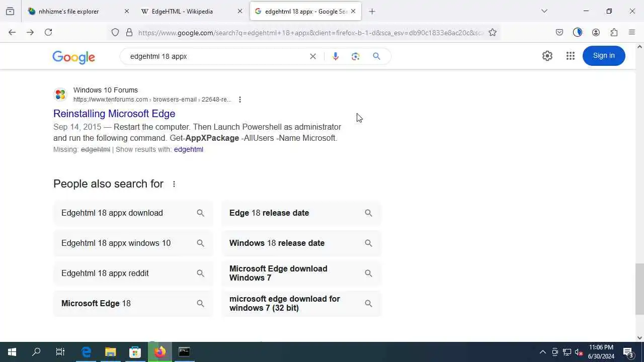Viewport: 644px width, 362px height.
Task: Clear the Google search box text
Action: point(313,56)
